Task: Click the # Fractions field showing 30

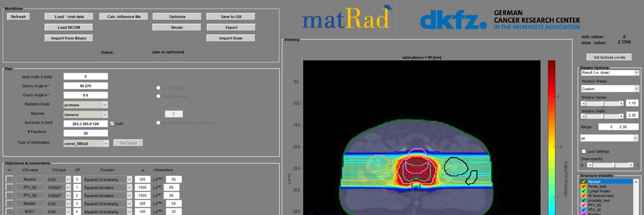Action: coord(86,133)
